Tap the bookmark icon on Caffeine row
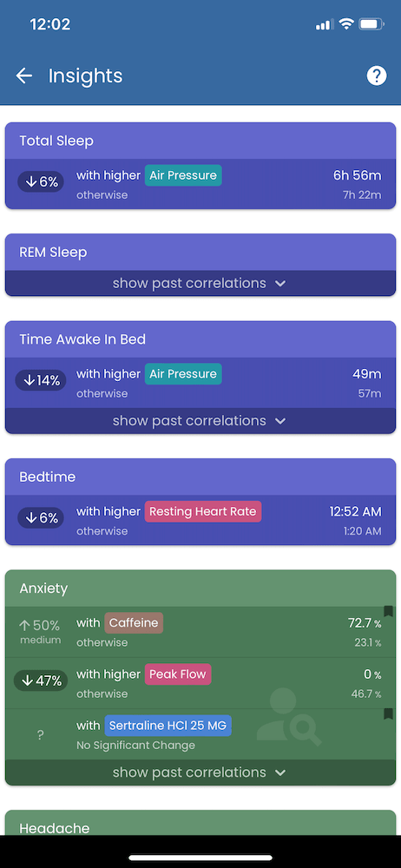Screen dimensions: 401x868 (x=388, y=611)
